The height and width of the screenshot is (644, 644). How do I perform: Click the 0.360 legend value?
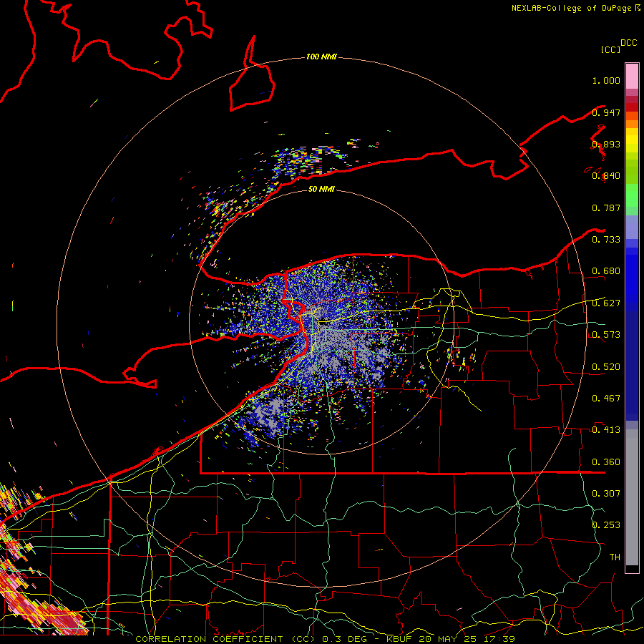(606, 462)
